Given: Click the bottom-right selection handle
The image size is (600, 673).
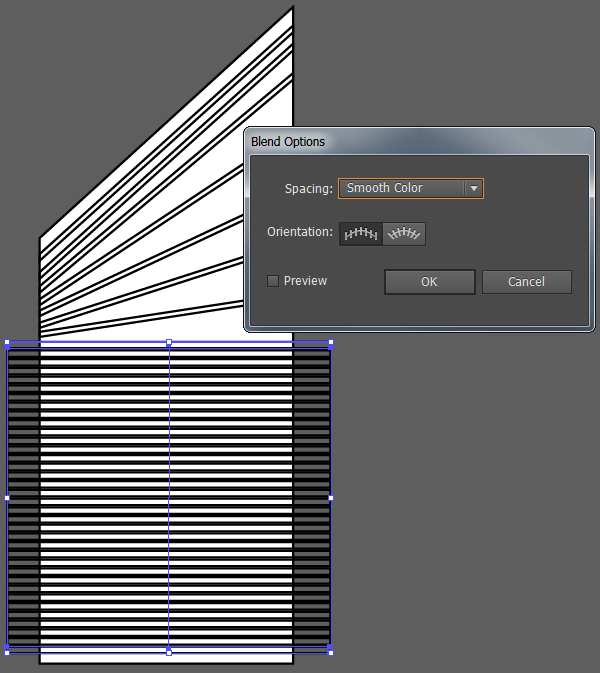Looking at the screenshot, I should tap(330, 652).
